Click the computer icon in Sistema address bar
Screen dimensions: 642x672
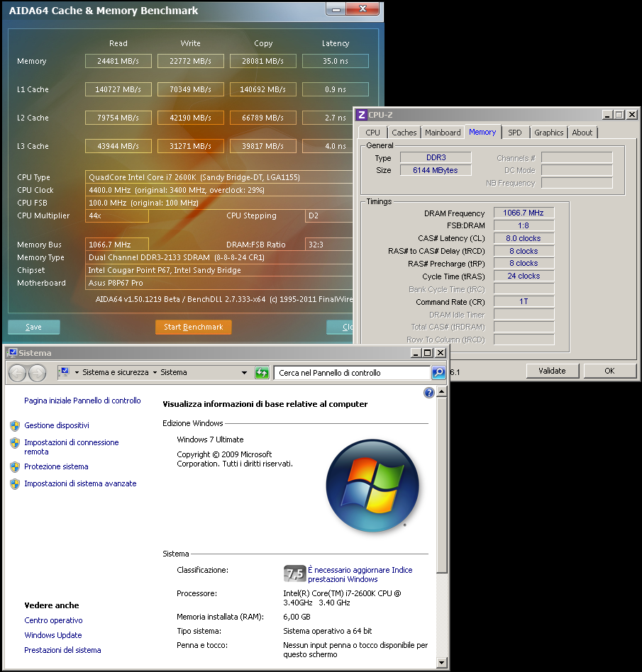click(65, 372)
